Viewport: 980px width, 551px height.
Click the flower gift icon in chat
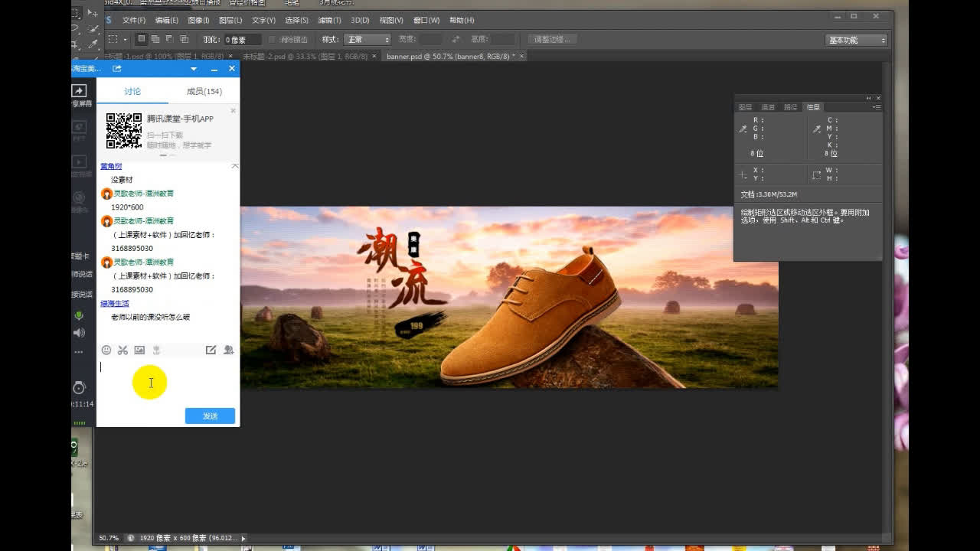(x=156, y=350)
